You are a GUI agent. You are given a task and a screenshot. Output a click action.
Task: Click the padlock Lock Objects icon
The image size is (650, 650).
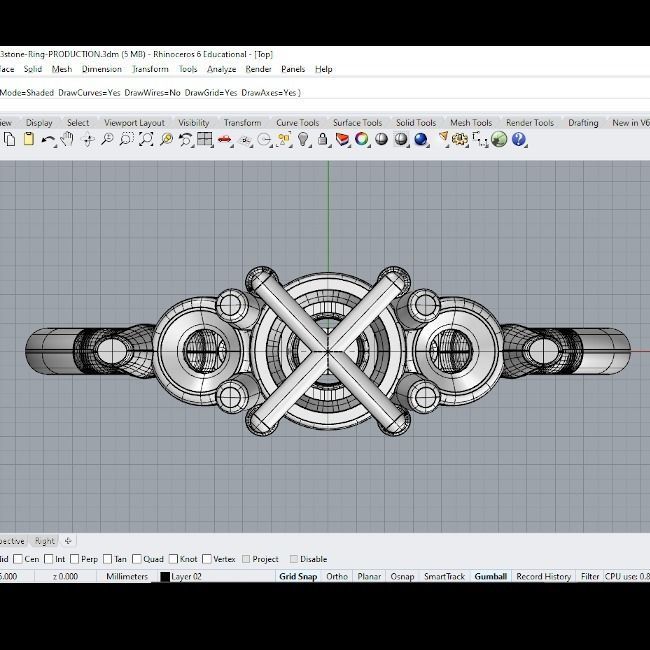323,139
